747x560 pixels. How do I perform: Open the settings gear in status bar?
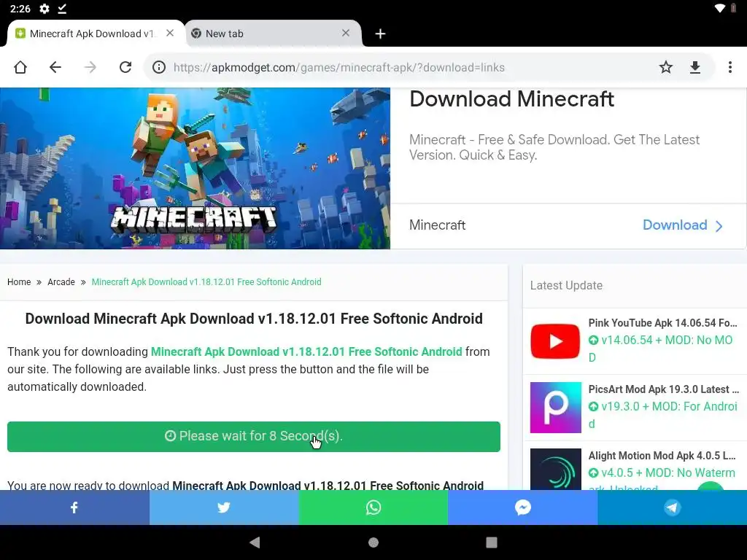[x=44, y=9]
